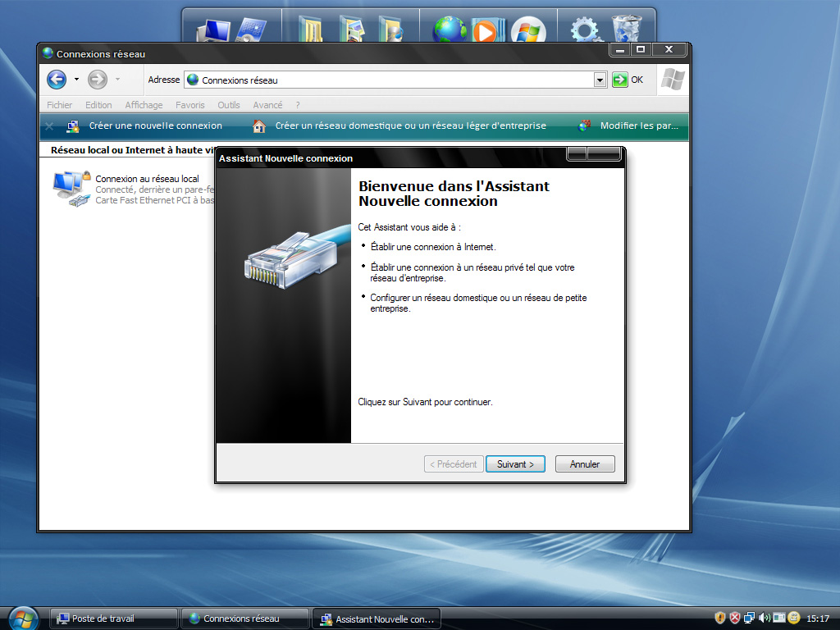The image size is (840, 630).
Task: Open the recycle bin icon in top dock
Action: [626, 29]
